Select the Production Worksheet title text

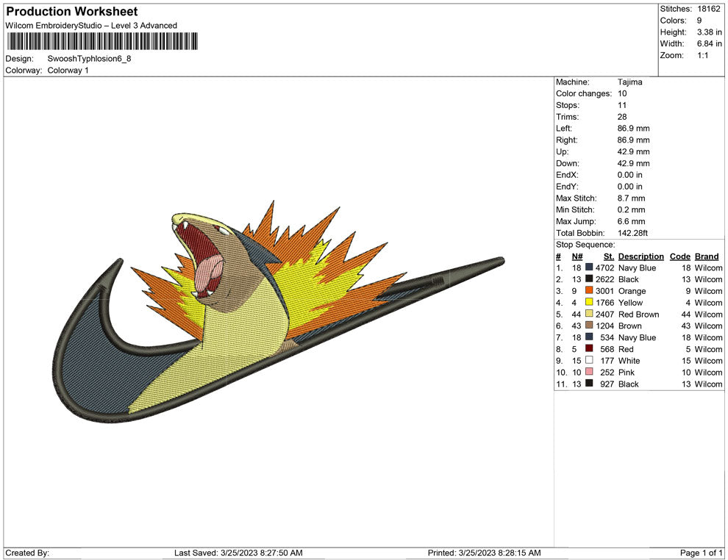coord(71,12)
